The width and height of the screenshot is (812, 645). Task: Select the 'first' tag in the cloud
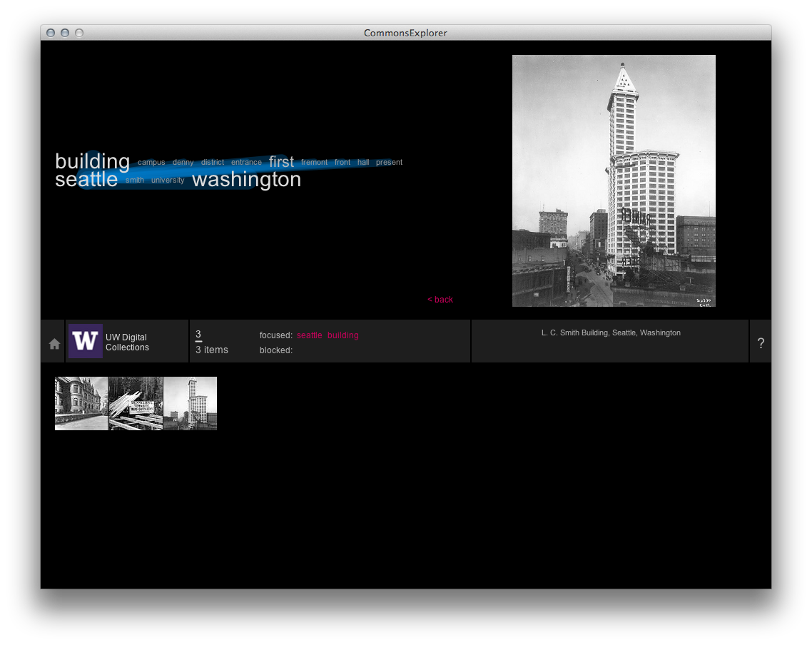[281, 162]
